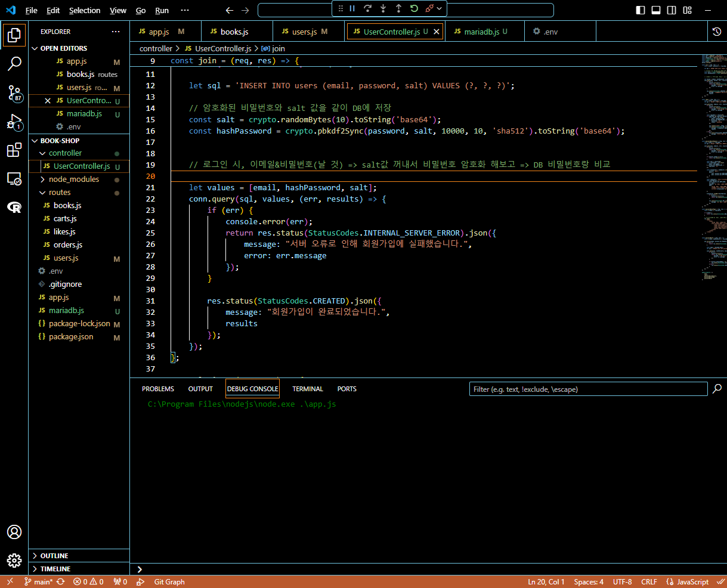Open the R extension view
727x588 pixels.
[x=14, y=207]
